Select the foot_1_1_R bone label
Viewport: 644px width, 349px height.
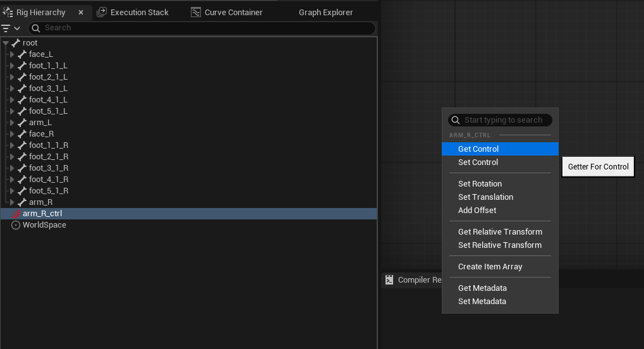tap(49, 145)
